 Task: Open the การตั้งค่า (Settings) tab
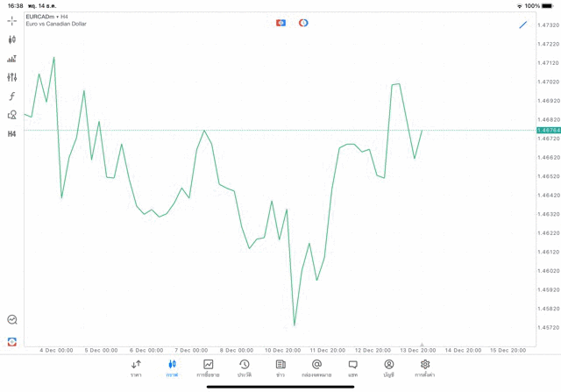[425, 368]
